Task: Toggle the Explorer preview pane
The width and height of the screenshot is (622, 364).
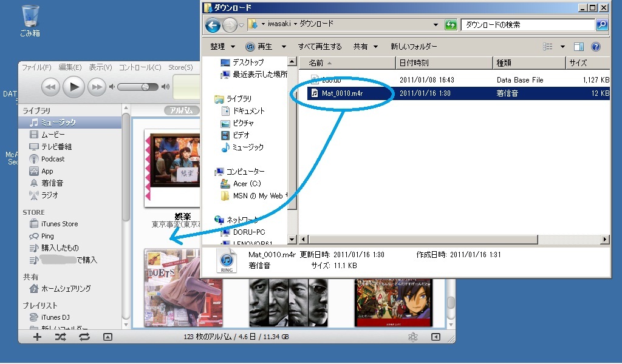Action: 579,47
